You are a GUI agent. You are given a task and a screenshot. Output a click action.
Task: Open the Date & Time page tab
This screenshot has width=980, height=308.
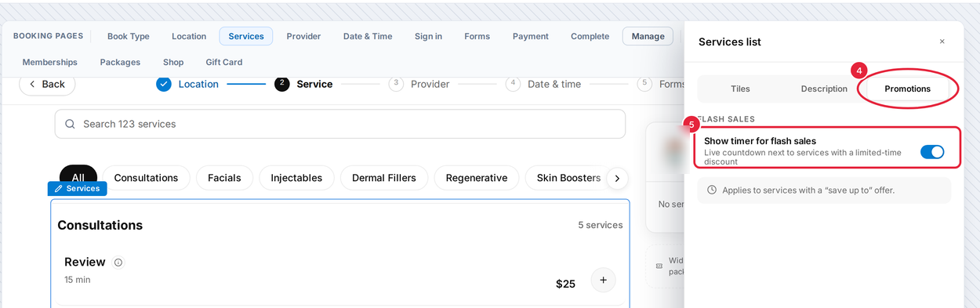click(x=368, y=36)
